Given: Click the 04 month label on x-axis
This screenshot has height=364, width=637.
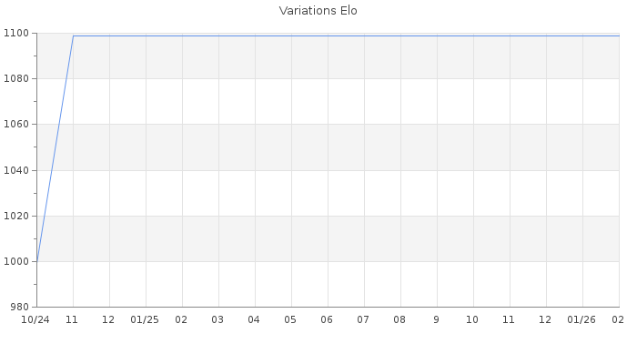Looking at the screenshot, I should 254,320.
